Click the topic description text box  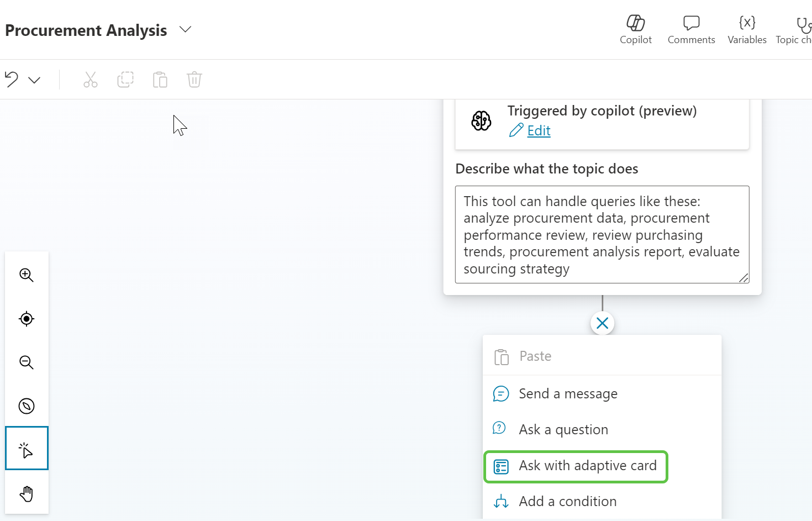click(602, 234)
